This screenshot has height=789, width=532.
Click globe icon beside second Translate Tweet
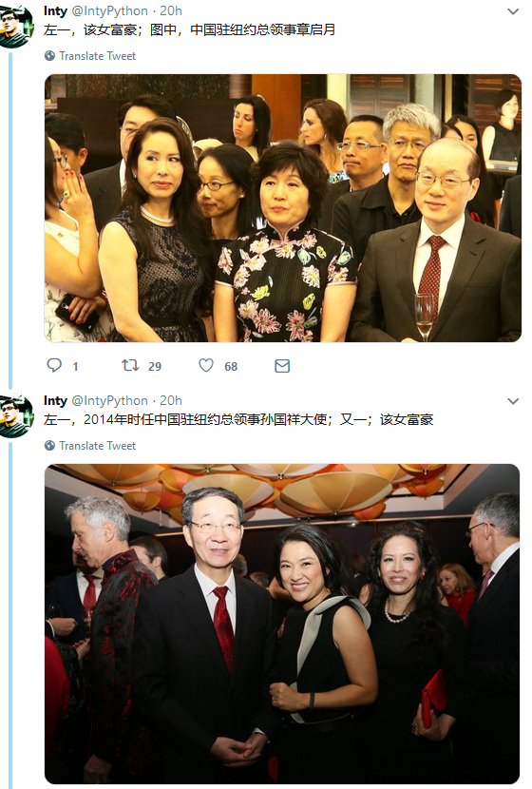[49, 445]
